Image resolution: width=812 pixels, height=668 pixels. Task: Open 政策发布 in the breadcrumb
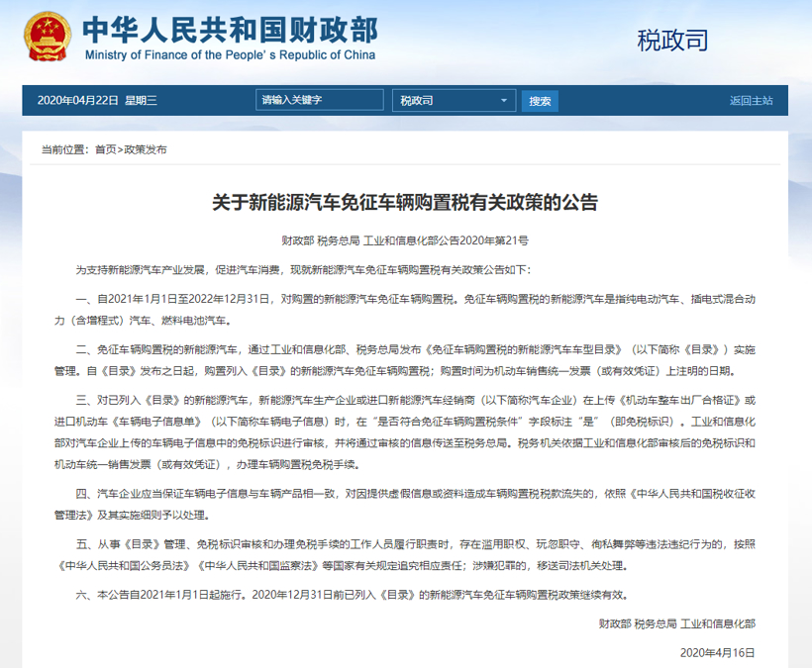click(x=146, y=149)
